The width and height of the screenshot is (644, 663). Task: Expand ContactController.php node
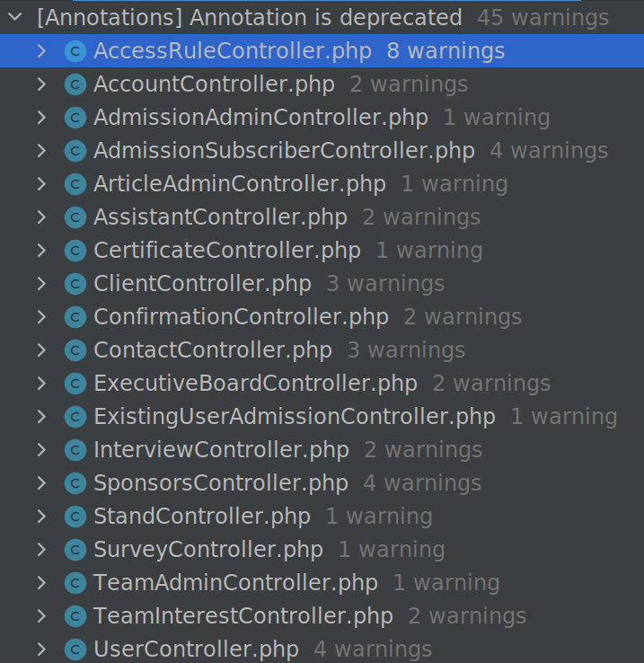coord(41,350)
